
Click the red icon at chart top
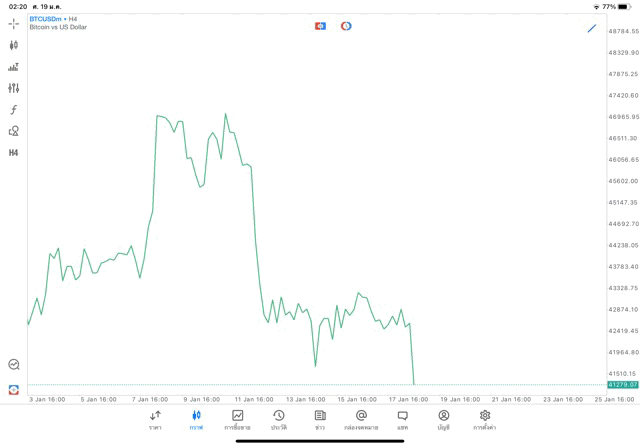click(320, 26)
